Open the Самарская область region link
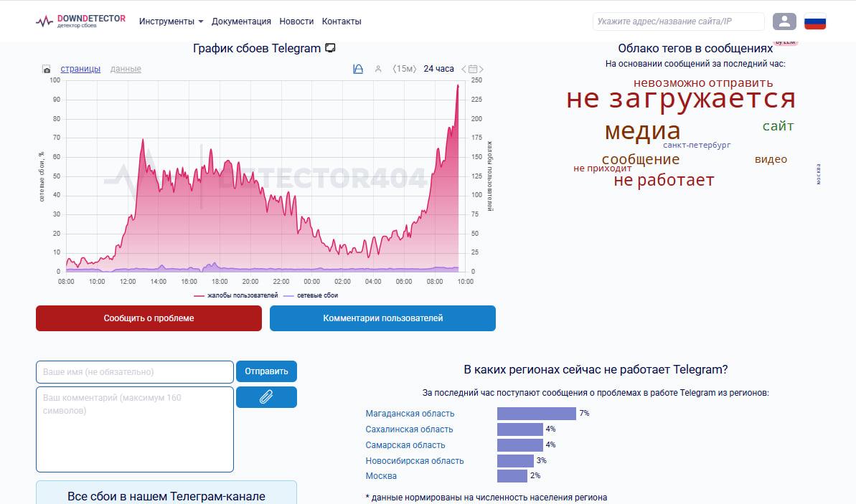 click(405, 445)
